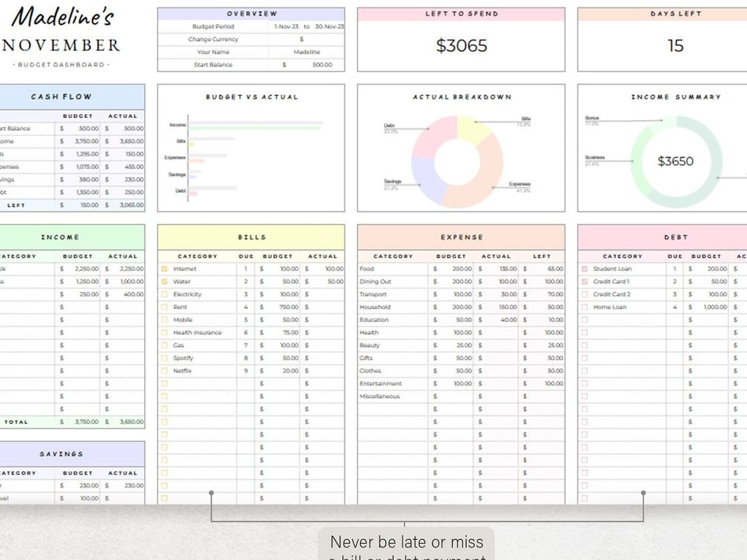747x560 pixels.
Task: Click the $3650 total in Income Summary chart
Action: (x=675, y=161)
